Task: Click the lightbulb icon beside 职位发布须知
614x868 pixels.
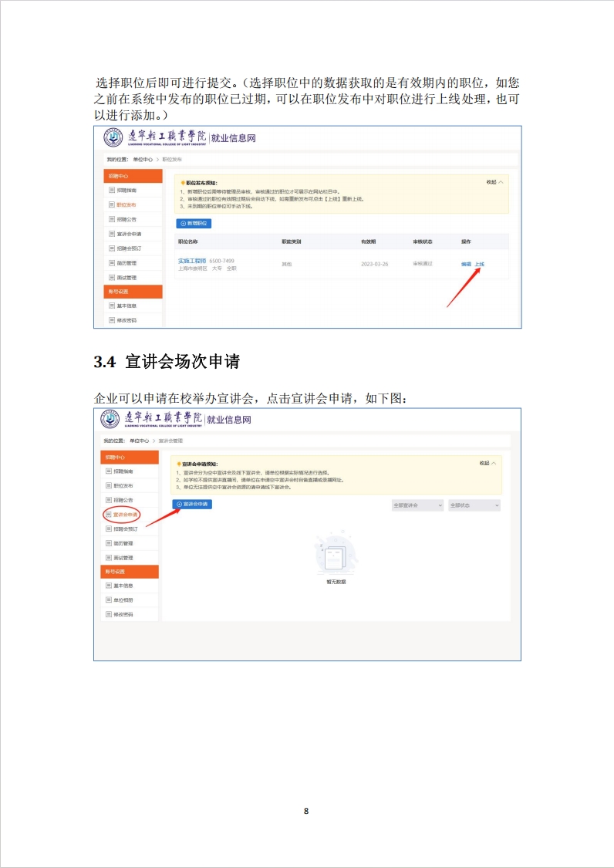Action: 183,183
